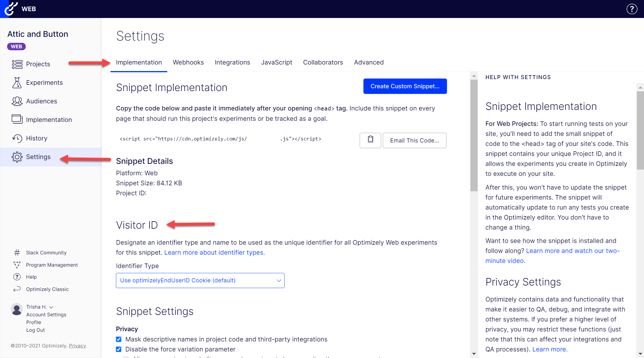The width and height of the screenshot is (644, 358).
Task: Expand the Trisha H. account menu chevron
Action: (x=51, y=307)
